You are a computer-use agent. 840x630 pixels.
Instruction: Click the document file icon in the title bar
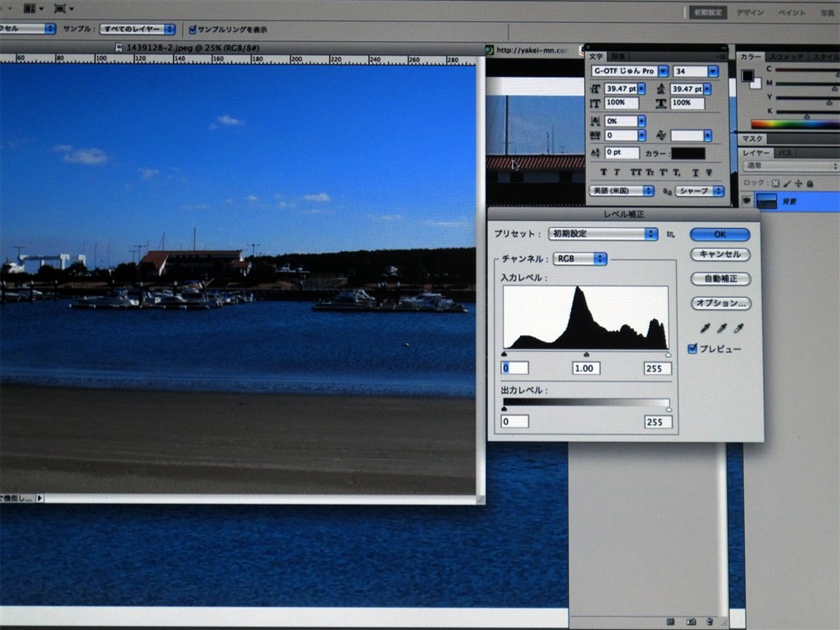tap(119, 48)
